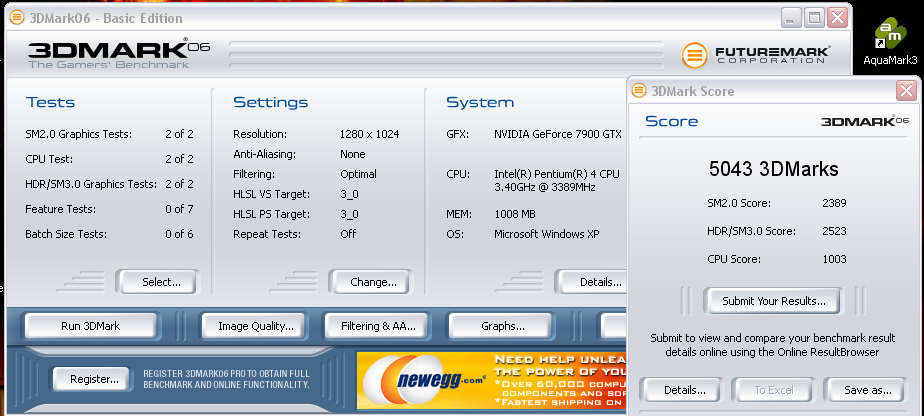Click the Futuremark Corporation logo
Screen dimensions: 924x416
[756, 55]
